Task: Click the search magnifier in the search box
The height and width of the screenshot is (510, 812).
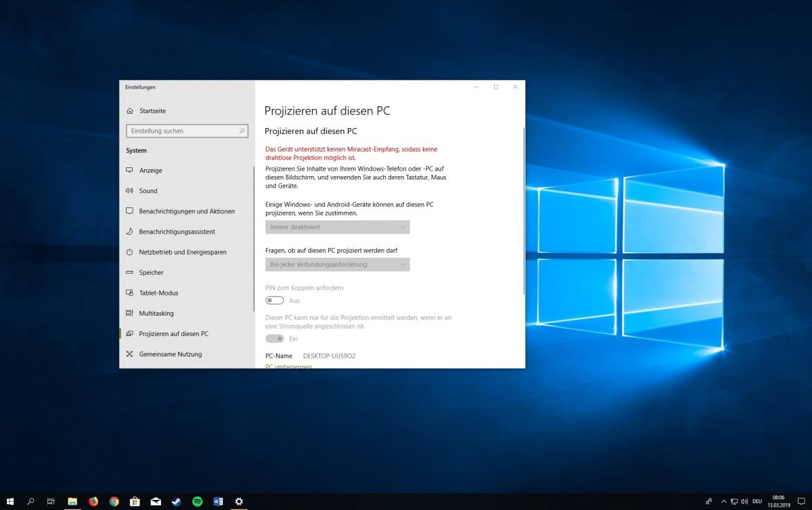Action: click(242, 131)
